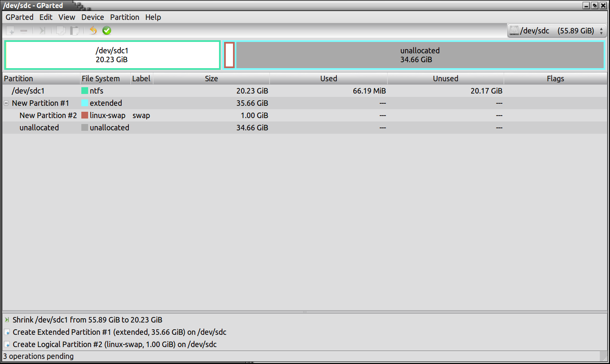Click the extended cyan color swatch
Screen dimensions: 610x364
pyautogui.click(x=85, y=103)
